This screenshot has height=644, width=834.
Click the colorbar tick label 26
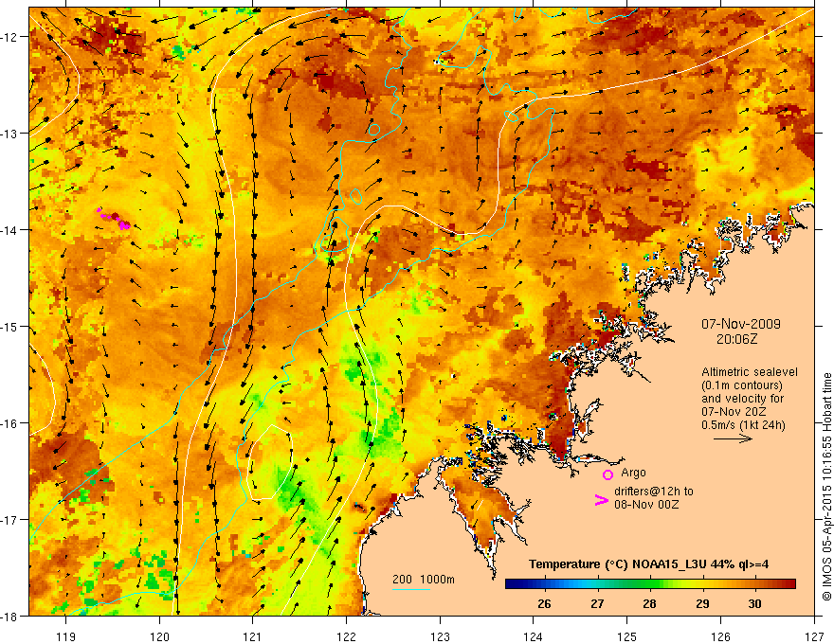544,603
